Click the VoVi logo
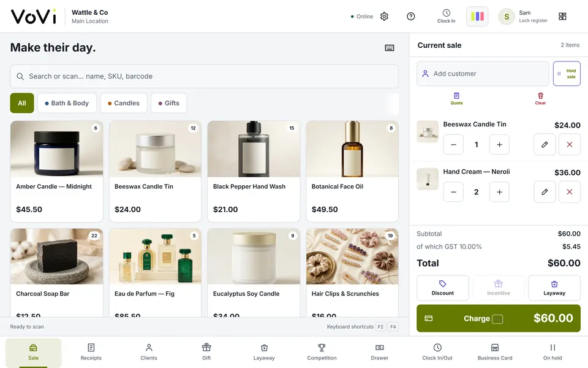This screenshot has height=368, width=588. point(34,17)
